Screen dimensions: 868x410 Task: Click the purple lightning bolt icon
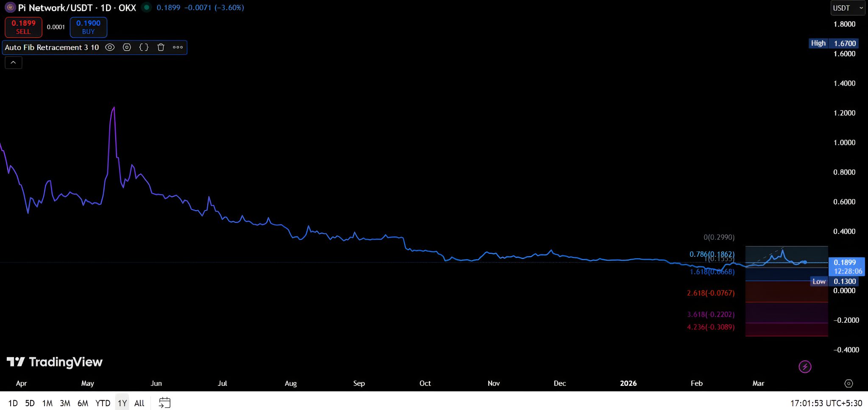(x=805, y=367)
